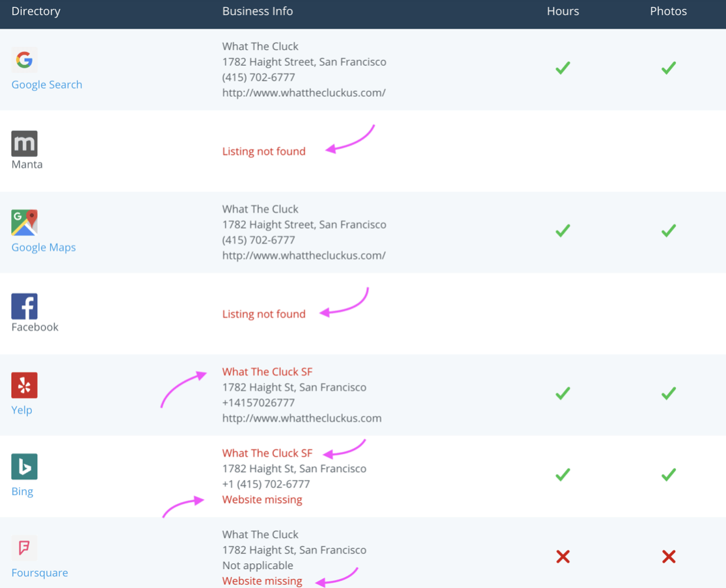Click 'What The Cluck' name in Google Search row
The width and height of the screenshot is (726, 588).
pyautogui.click(x=260, y=46)
